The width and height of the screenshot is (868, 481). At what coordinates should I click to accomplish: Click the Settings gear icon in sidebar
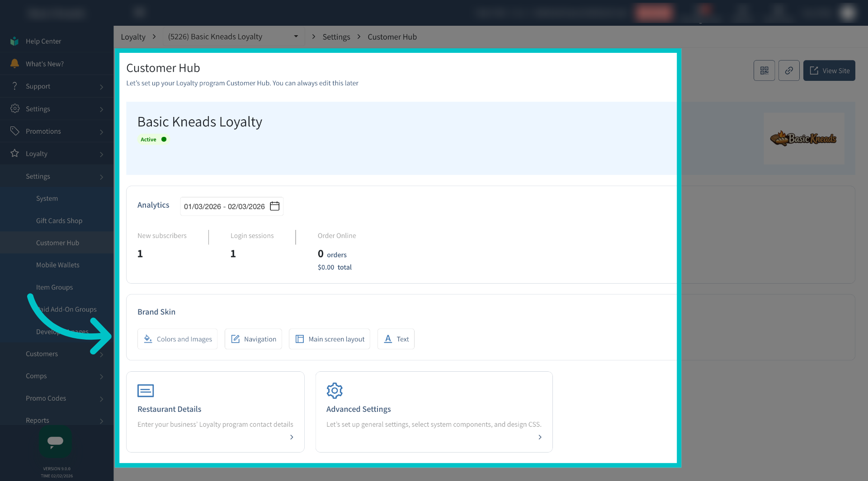[x=15, y=108]
